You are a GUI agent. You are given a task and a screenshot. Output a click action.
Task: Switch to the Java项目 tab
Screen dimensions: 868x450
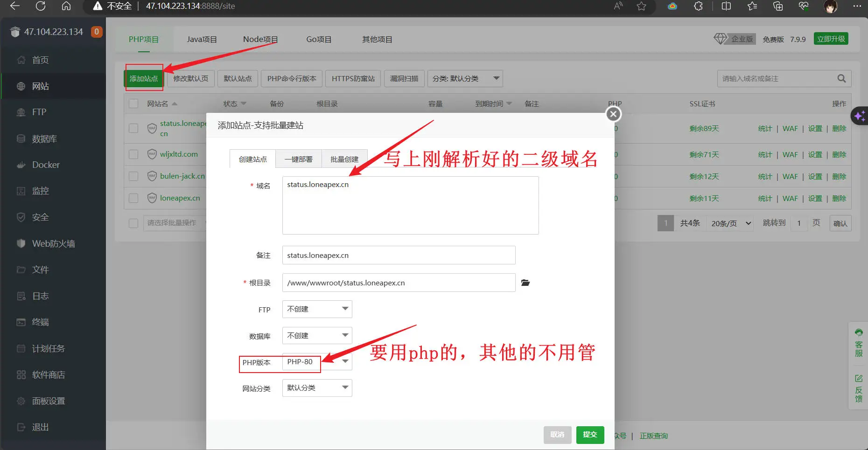pyautogui.click(x=202, y=39)
